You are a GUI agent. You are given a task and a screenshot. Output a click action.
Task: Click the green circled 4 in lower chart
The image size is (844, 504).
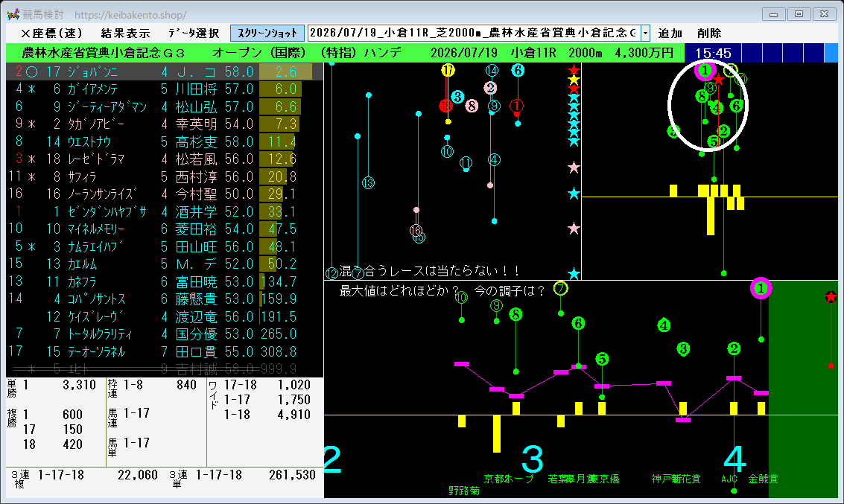664,325
